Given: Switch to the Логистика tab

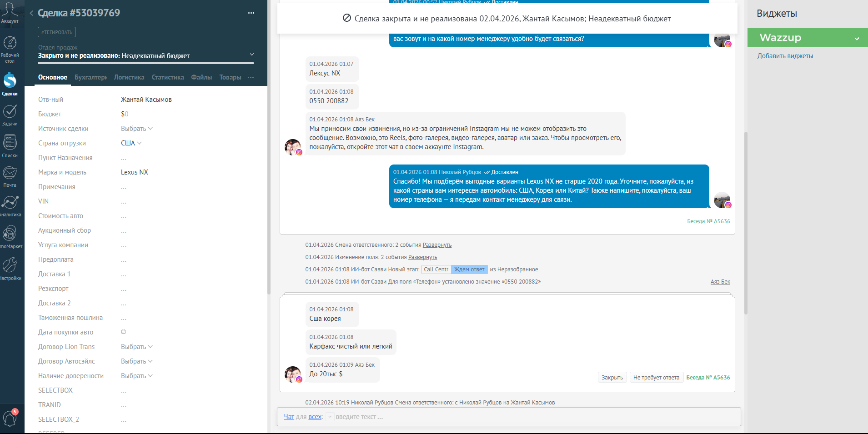Looking at the screenshot, I should (x=129, y=77).
